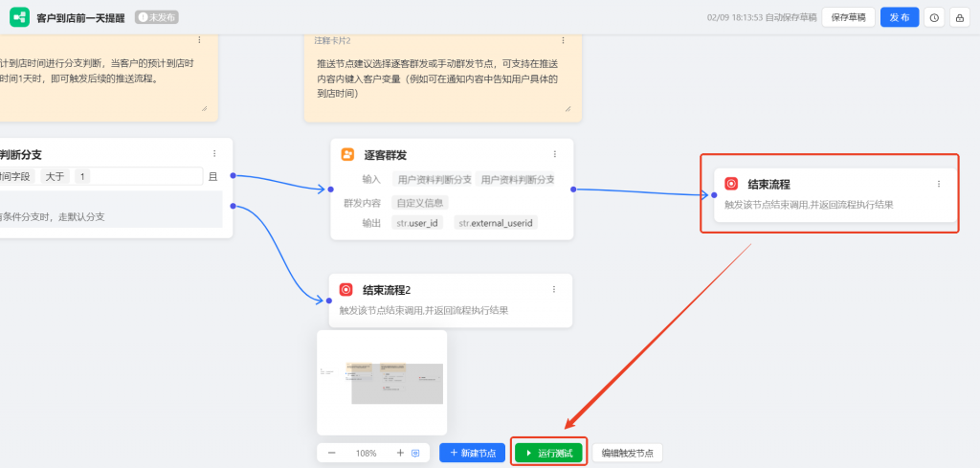Open the version history clock icon
Screen dimensions: 980x468
[934, 17]
